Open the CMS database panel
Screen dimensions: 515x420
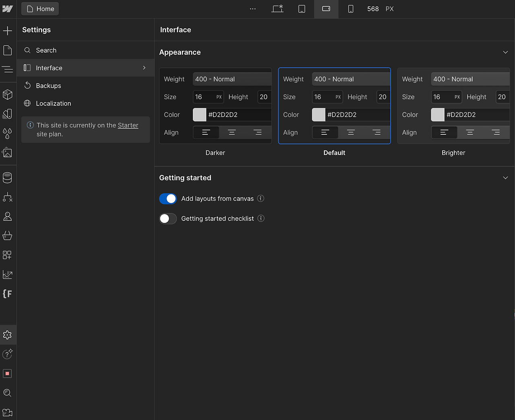point(8,177)
